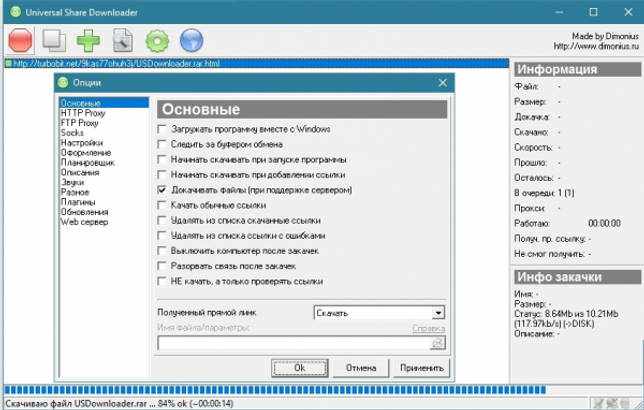This screenshot has width=644, height=410.
Task: Add a link with green plus icon
Action: coord(88,41)
